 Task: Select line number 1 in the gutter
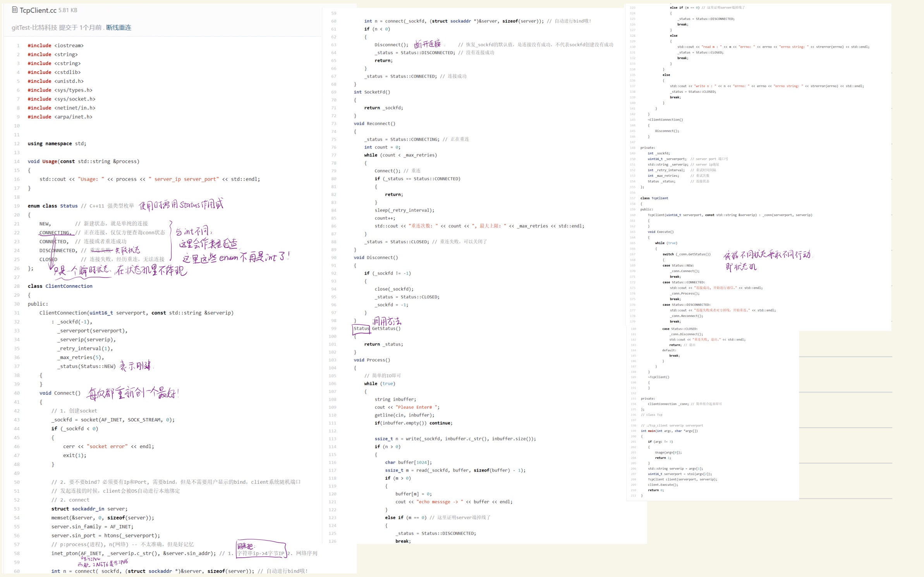pyautogui.click(x=18, y=46)
